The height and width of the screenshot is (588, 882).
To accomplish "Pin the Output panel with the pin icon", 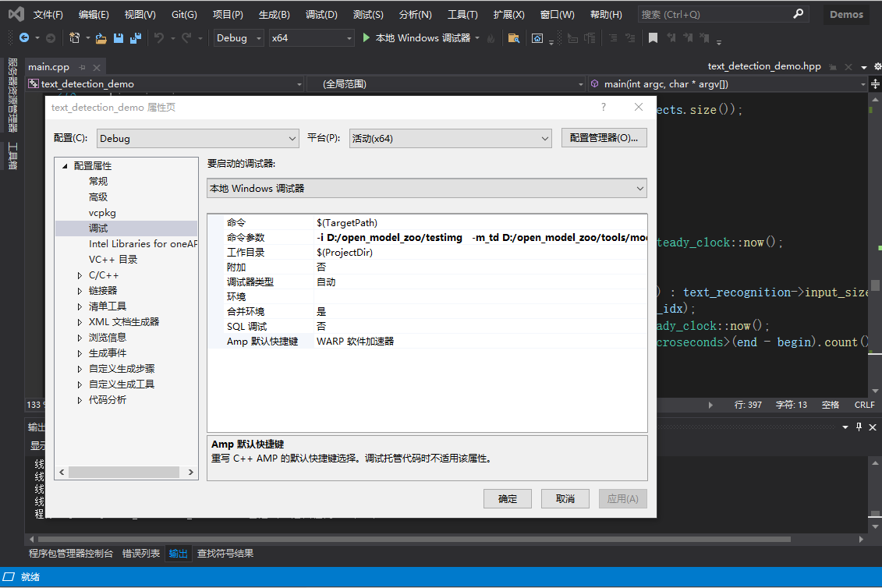I will [859, 427].
